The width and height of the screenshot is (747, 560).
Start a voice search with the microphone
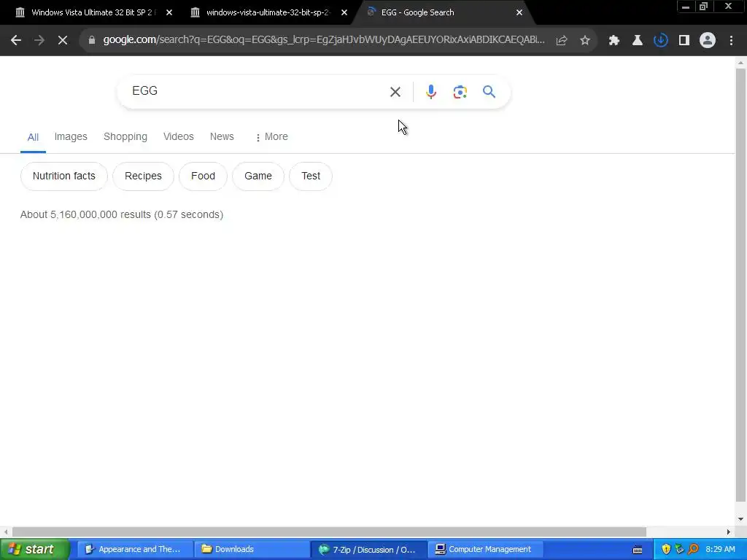click(x=431, y=91)
